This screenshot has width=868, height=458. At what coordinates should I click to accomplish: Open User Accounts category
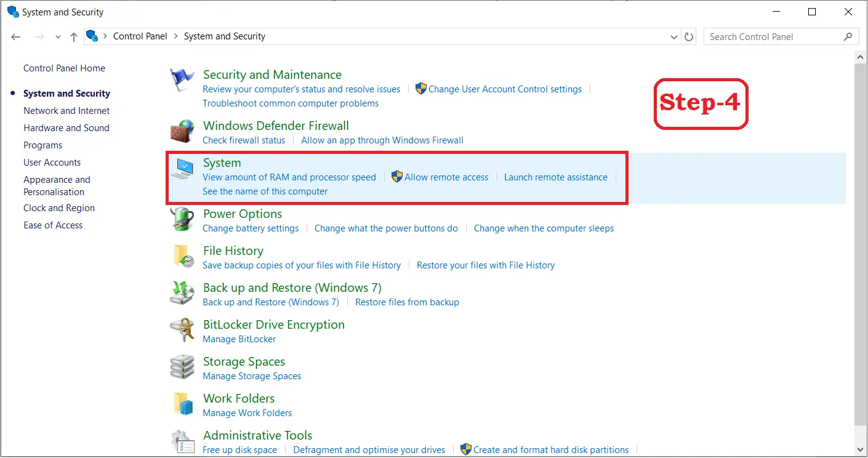[52, 163]
